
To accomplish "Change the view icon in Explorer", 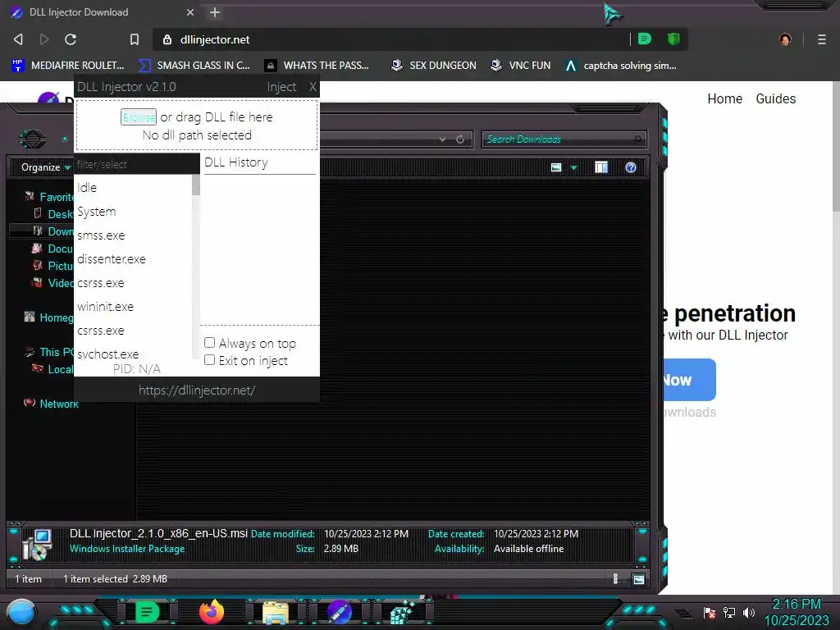I will 556,167.
